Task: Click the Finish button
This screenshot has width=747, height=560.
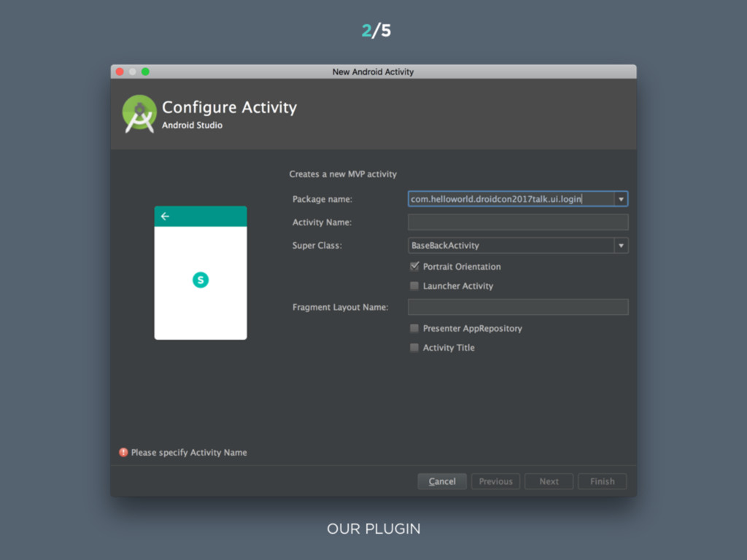Action: pyautogui.click(x=602, y=481)
